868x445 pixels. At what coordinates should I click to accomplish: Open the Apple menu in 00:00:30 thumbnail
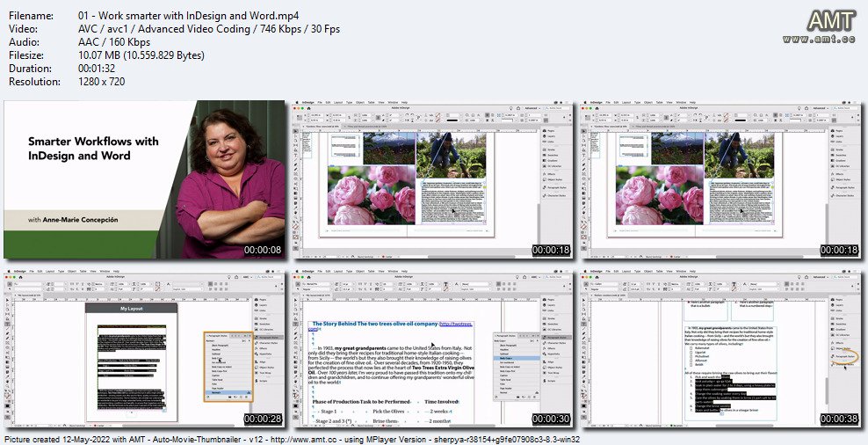[x=297, y=271]
